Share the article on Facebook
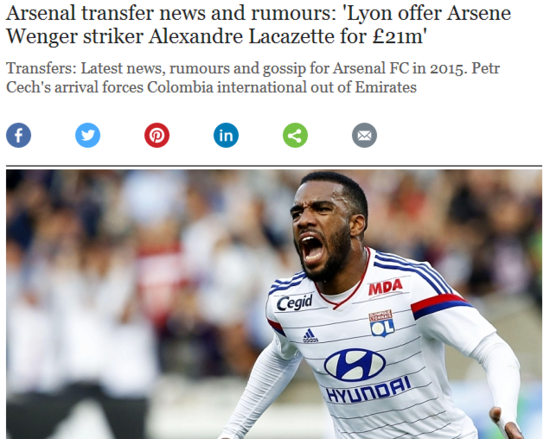 19,135
